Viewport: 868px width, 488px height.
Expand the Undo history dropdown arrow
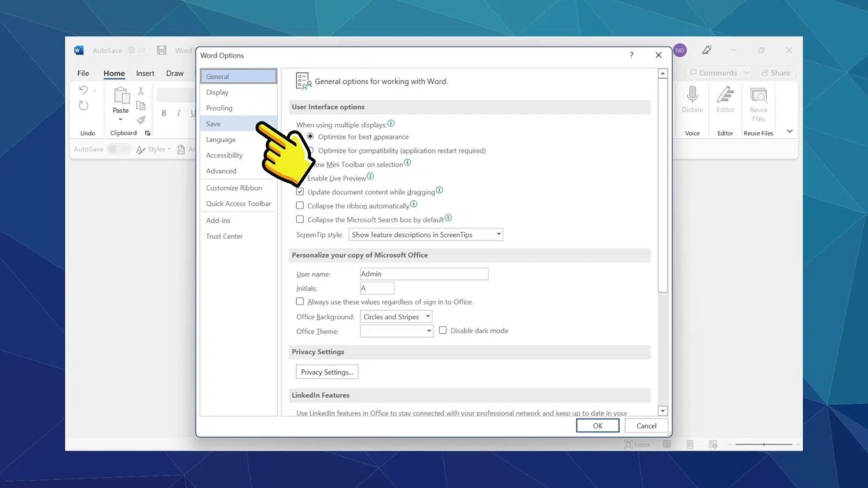94,91
